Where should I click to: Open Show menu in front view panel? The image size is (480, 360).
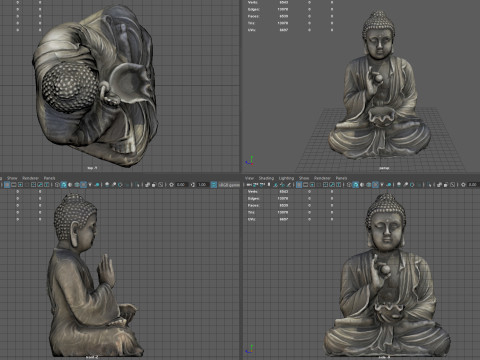click(x=304, y=178)
